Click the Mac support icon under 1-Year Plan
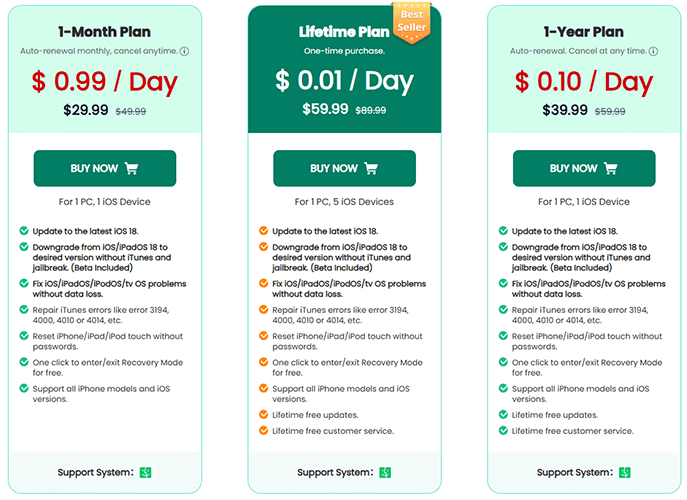 (x=625, y=472)
